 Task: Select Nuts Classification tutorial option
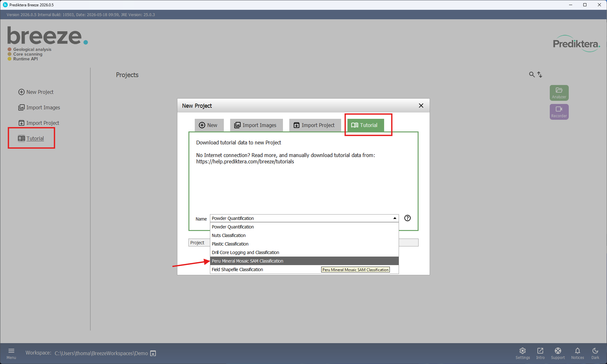[x=304, y=235]
